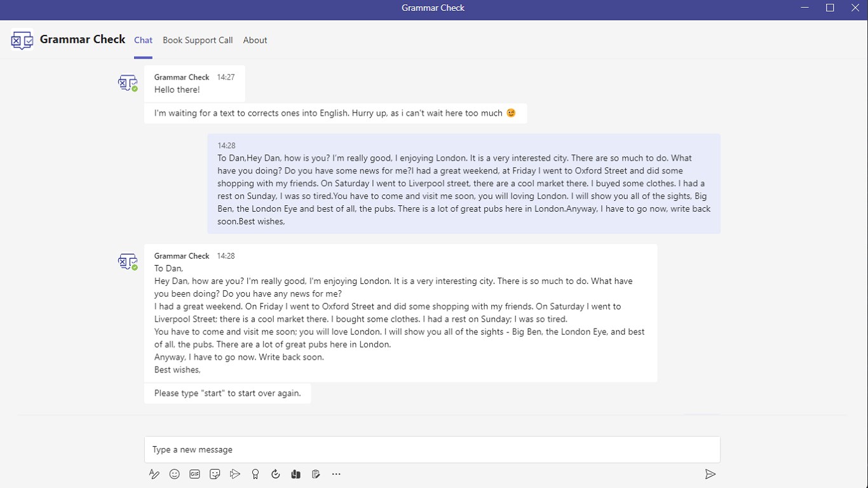Open the Format text options
Screen dimensions: 868x488
coord(154,474)
